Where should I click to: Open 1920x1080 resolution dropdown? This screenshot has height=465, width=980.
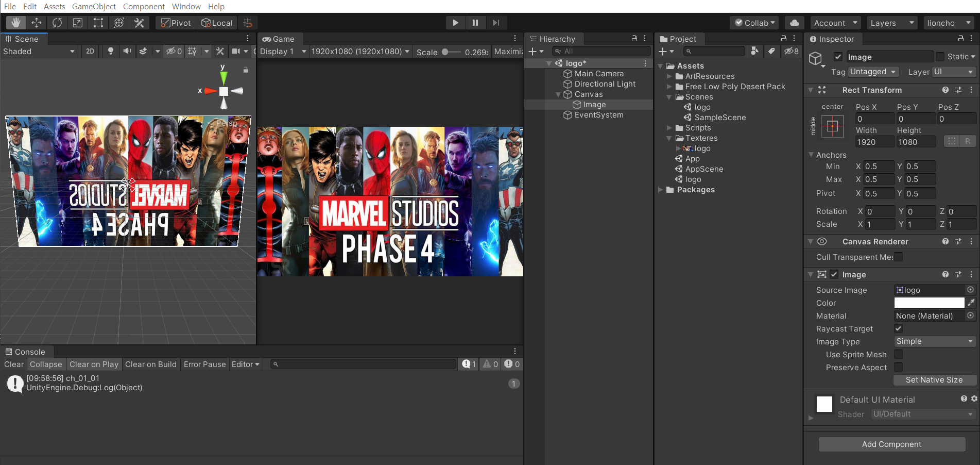point(360,51)
